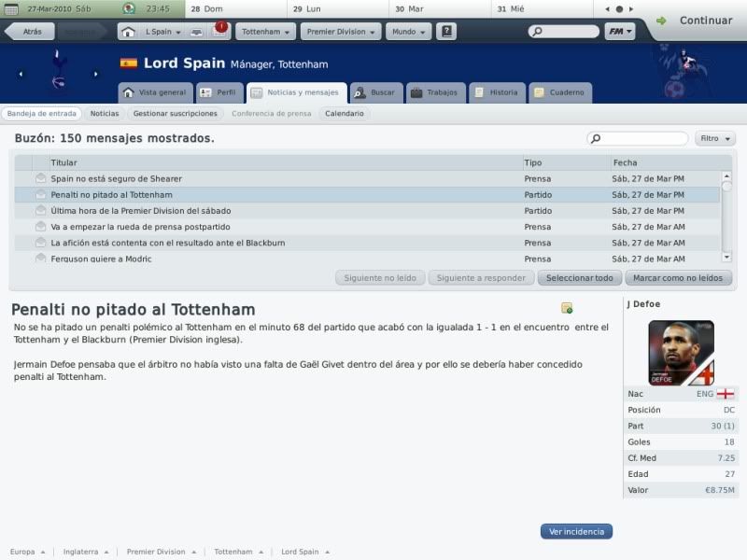This screenshot has width=747, height=560.
Task: Go to previous manager with left arrow
Action: pyautogui.click(x=21, y=75)
